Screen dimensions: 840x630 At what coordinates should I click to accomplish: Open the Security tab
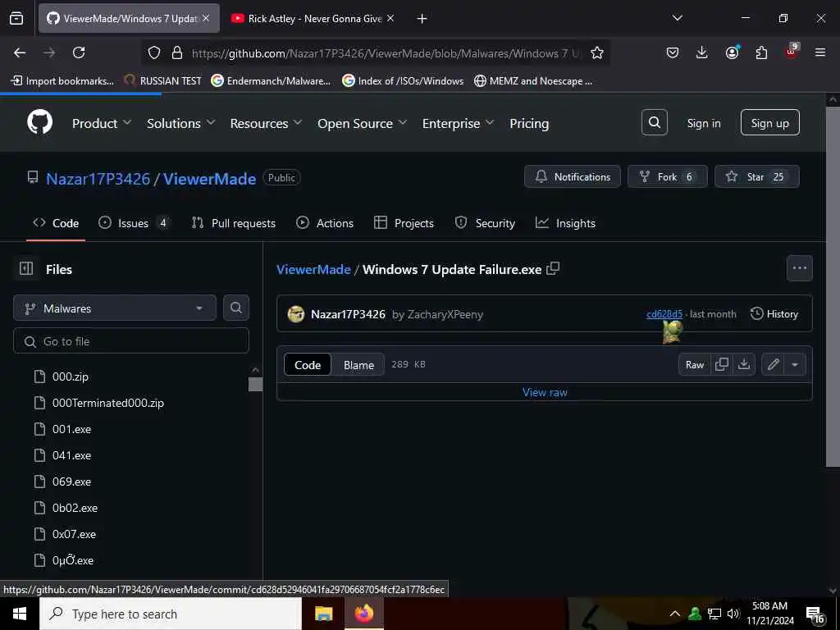[484, 223]
